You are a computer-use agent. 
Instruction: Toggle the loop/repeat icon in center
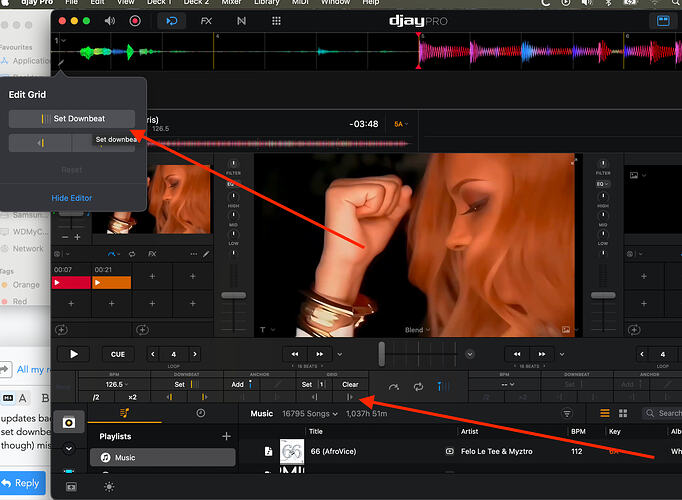coord(418,387)
